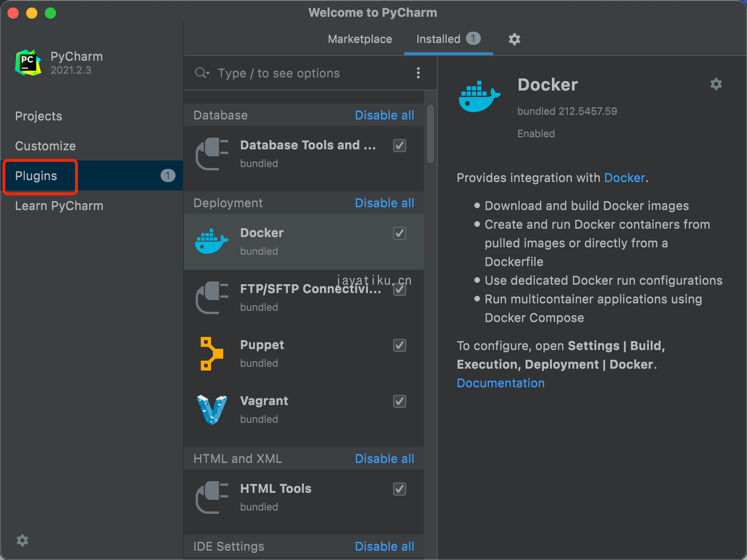Click the plugin list scrollbar thumb

[x=430, y=134]
